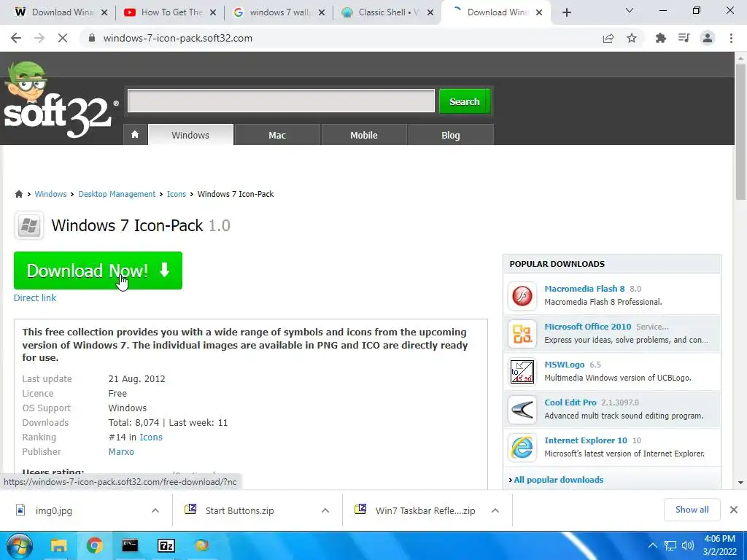Switch to the windows 7 wallpaper Google tab
This screenshot has height=560, width=747.
click(x=279, y=12)
